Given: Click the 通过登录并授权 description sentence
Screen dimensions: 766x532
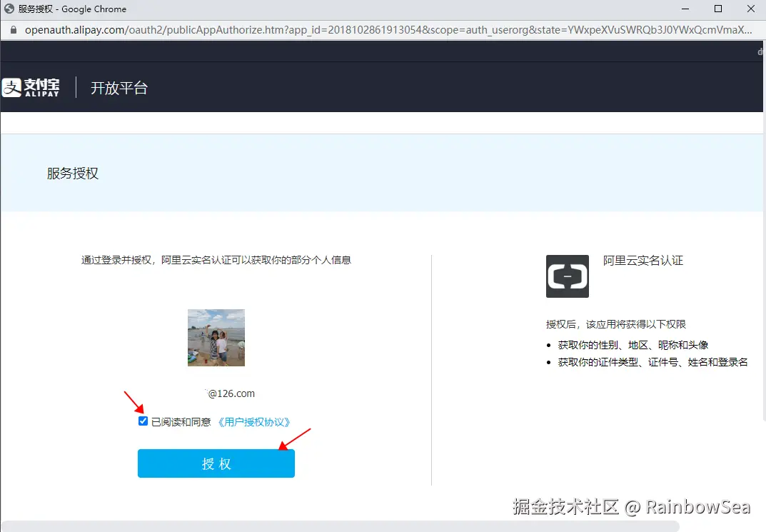Looking at the screenshot, I should click(x=216, y=261).
